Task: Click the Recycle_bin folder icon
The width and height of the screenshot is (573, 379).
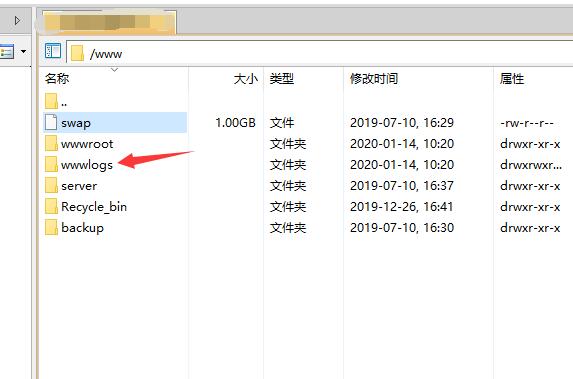Action: (x=51, y=206)
